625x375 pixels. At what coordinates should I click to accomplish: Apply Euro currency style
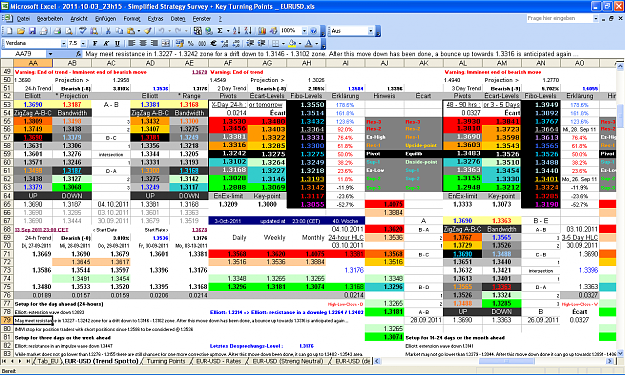tap(214, 43)
